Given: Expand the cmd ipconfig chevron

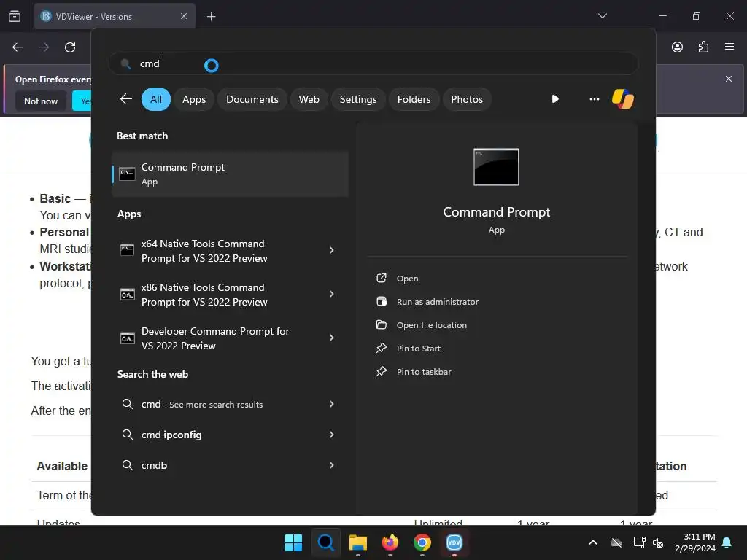Looking at the screenshot, I should [332, 435].
